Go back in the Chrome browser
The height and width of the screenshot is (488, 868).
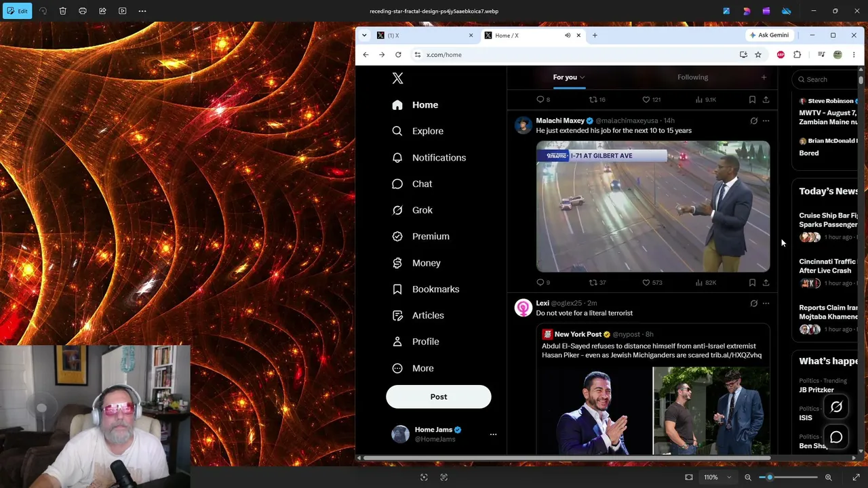366,55
